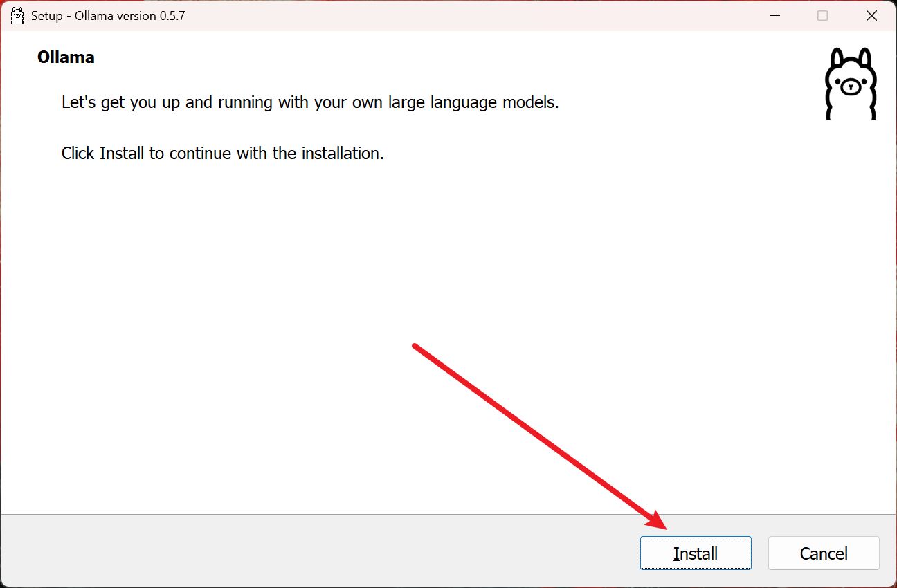Click the Install button
Viewport: 897px width, 588px height.
[x=696, y=553]
